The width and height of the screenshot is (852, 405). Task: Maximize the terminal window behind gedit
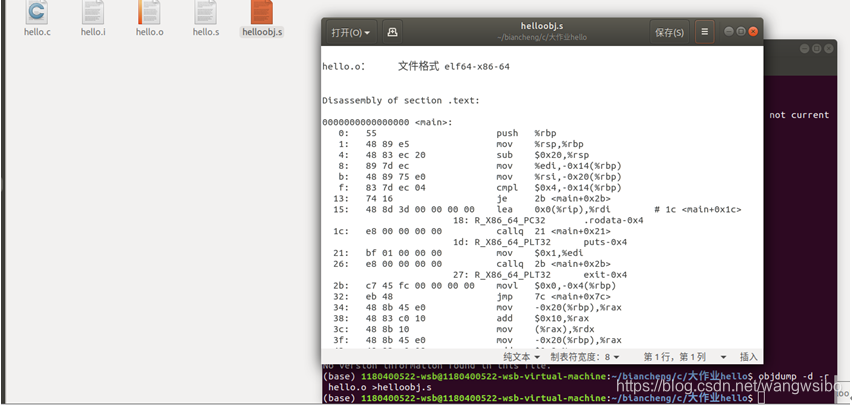point(817,49)
